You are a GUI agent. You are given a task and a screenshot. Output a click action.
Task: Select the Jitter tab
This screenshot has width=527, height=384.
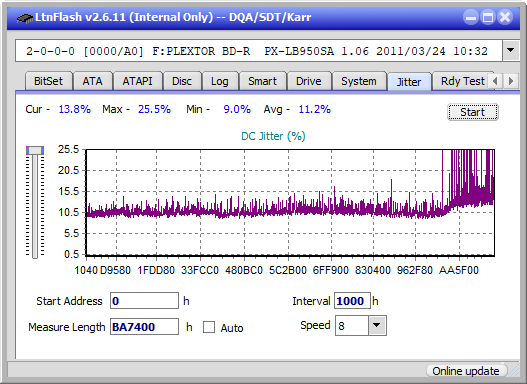409,82
